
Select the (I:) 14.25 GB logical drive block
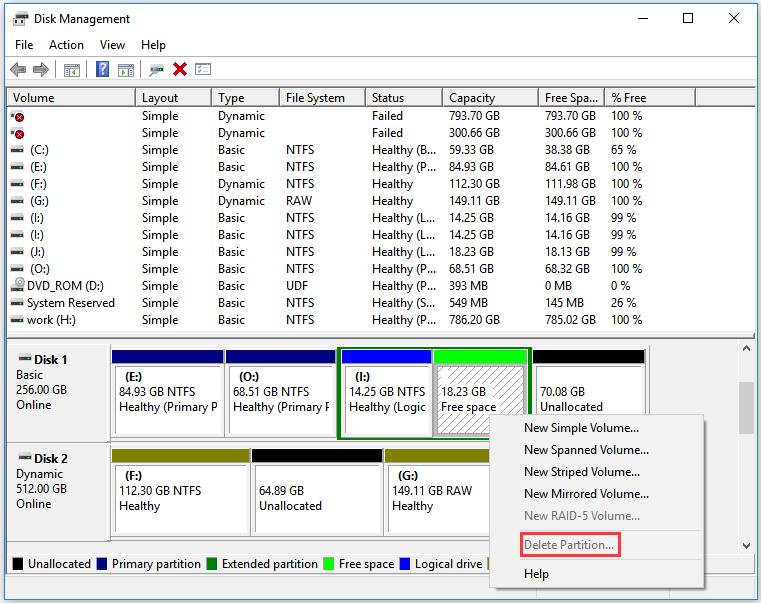(x=386, y=392)
